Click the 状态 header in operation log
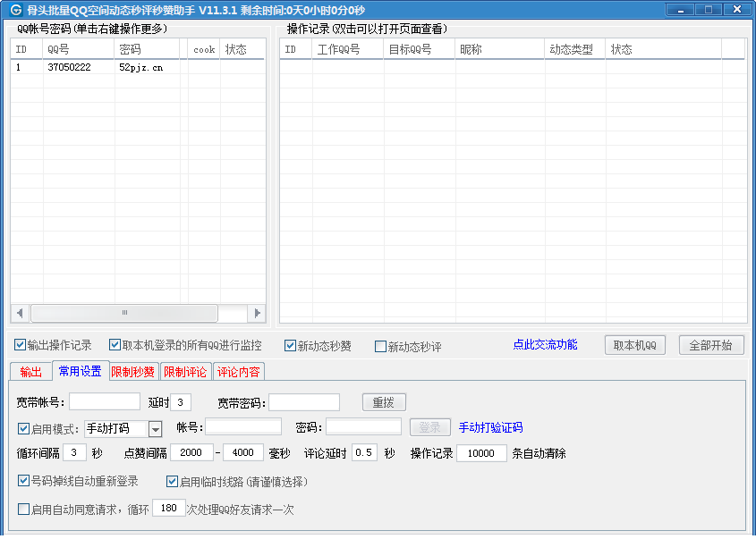The height and width of the screenshot is (556, 756). tap(664, 49)
